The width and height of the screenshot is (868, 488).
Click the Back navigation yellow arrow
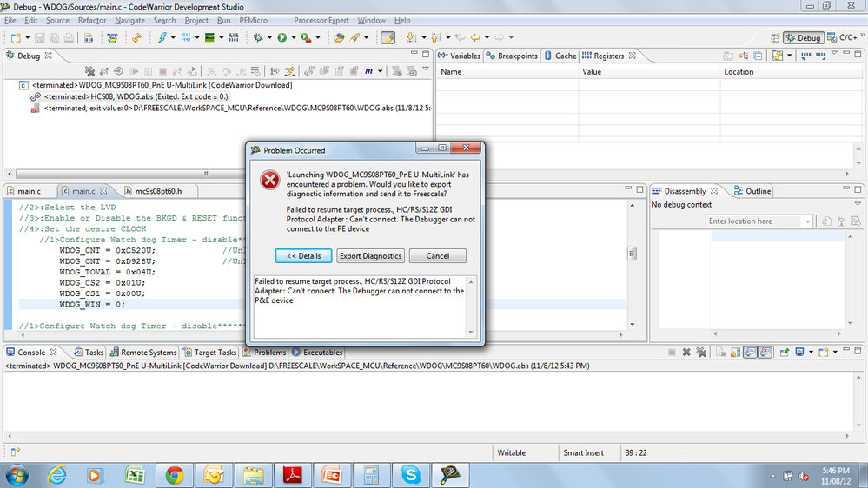coord(475,37)
